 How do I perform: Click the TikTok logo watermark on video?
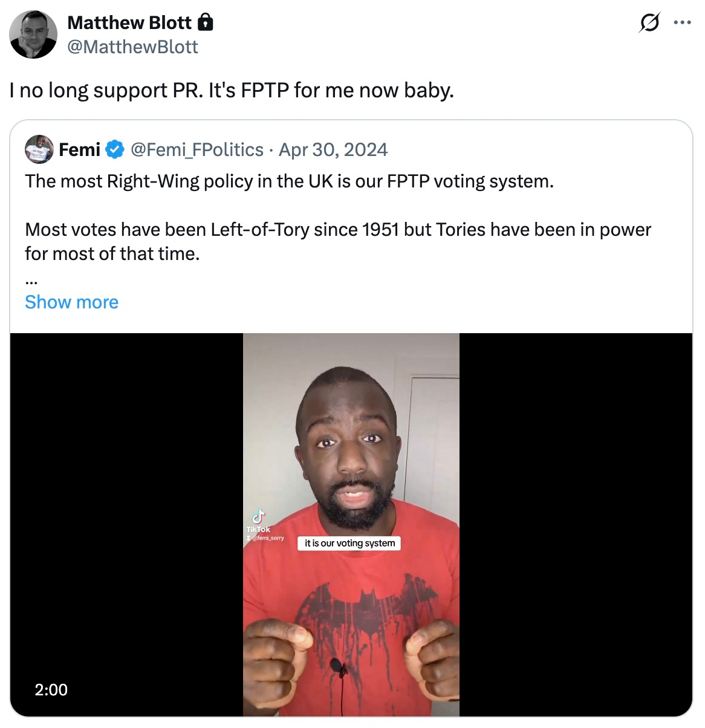(x=258, y=519)
